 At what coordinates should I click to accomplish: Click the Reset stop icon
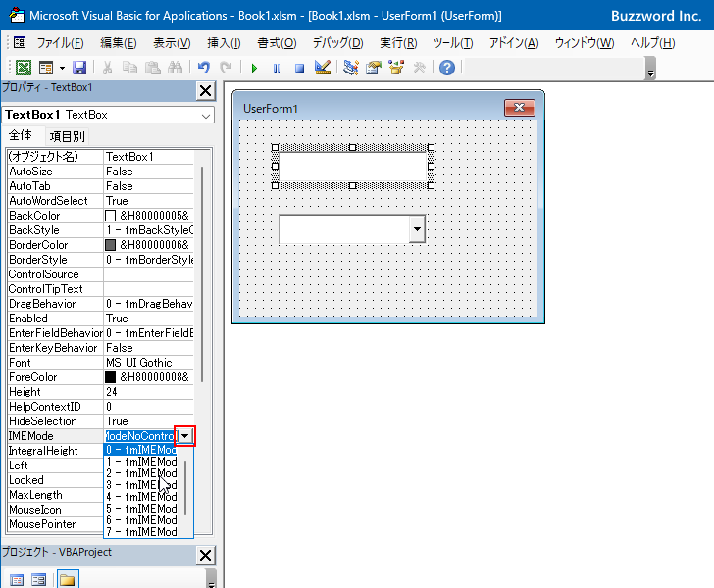(299, 69)
